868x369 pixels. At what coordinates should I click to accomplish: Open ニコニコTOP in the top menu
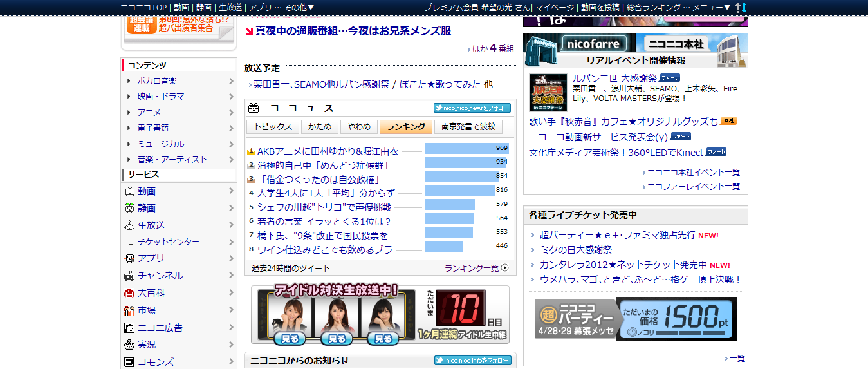point(144,7)
